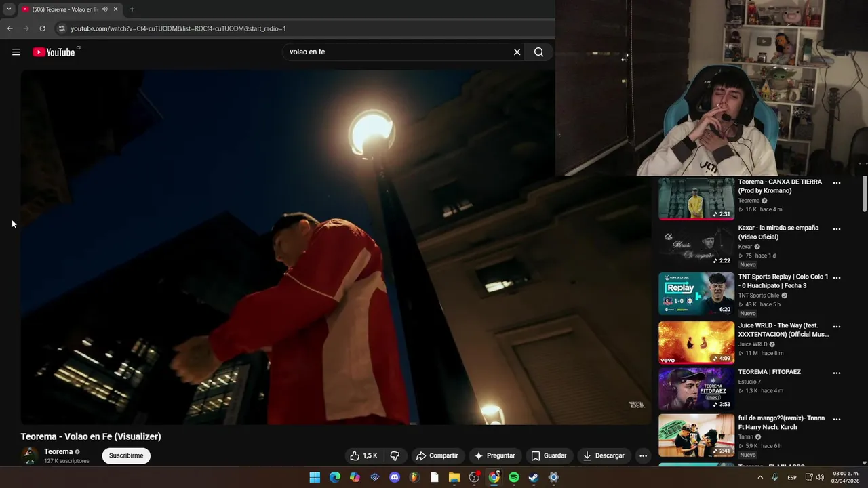Play Juice WRLD The Way thumbnail
Image resolution: width=868 pixels, height=488 pixels.
click(x=696, y=343)
